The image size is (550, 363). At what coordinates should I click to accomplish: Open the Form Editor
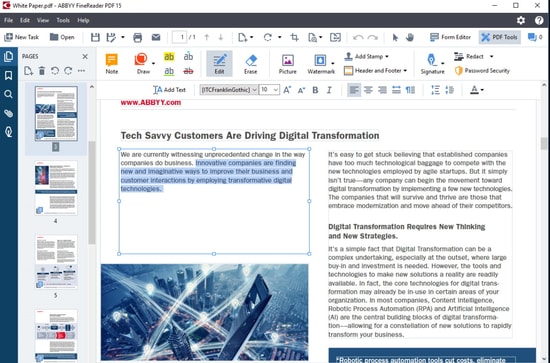450,37
